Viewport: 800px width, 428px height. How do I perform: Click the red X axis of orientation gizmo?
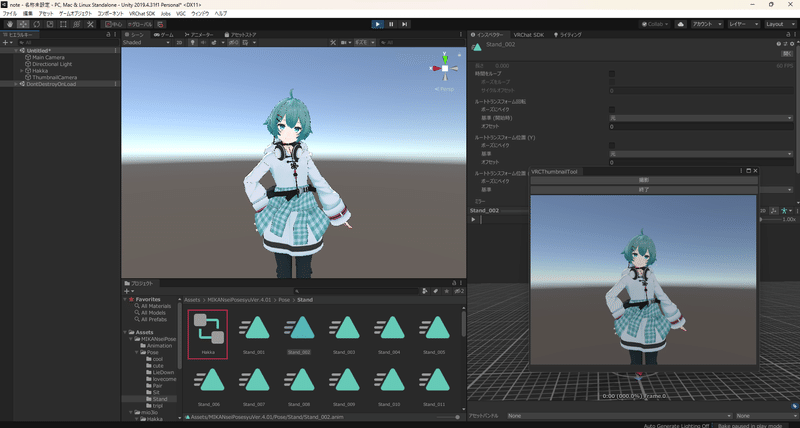[x=437, y=68]
